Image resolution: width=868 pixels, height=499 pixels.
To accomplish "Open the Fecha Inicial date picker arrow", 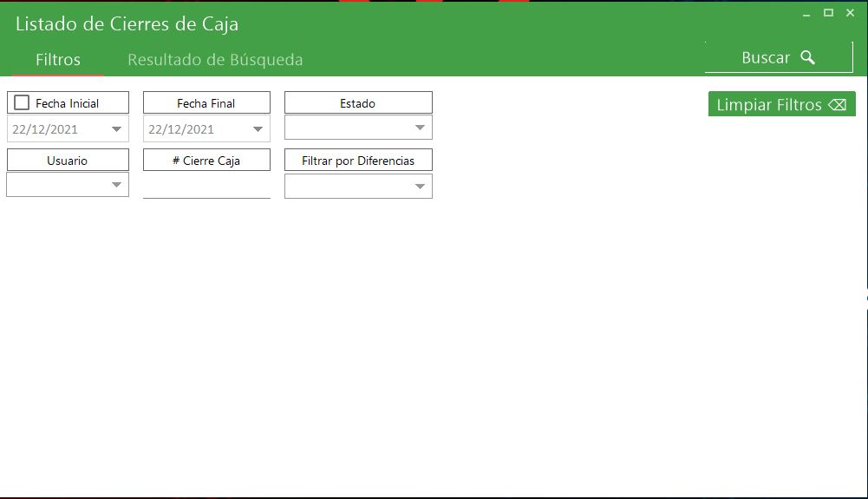I will [x=116, y=129].
